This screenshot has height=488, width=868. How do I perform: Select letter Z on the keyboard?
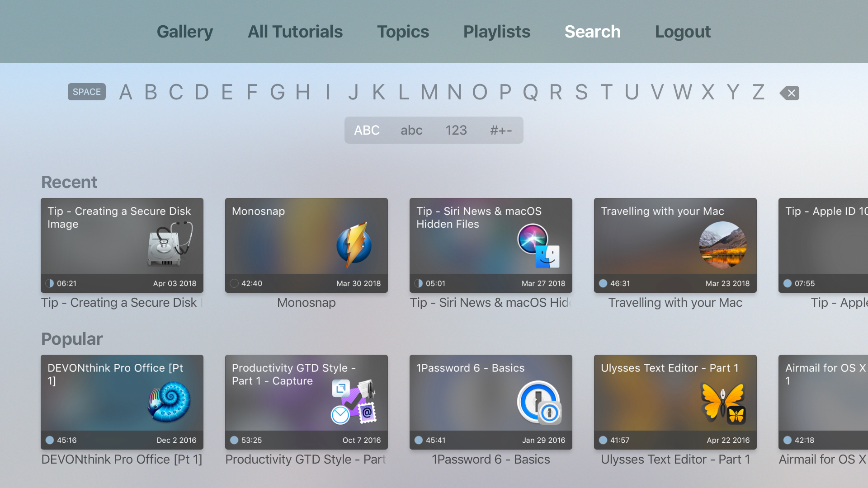pyautogui.click(x=758, y=92)
